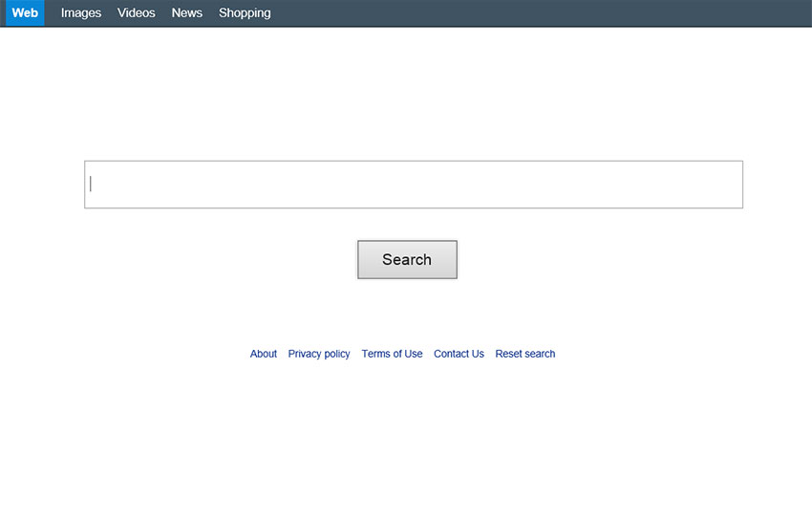Show news results via News in the top bar
This screenshot has height=523, width=812.
pyautogui.click(x=187, y=13)
